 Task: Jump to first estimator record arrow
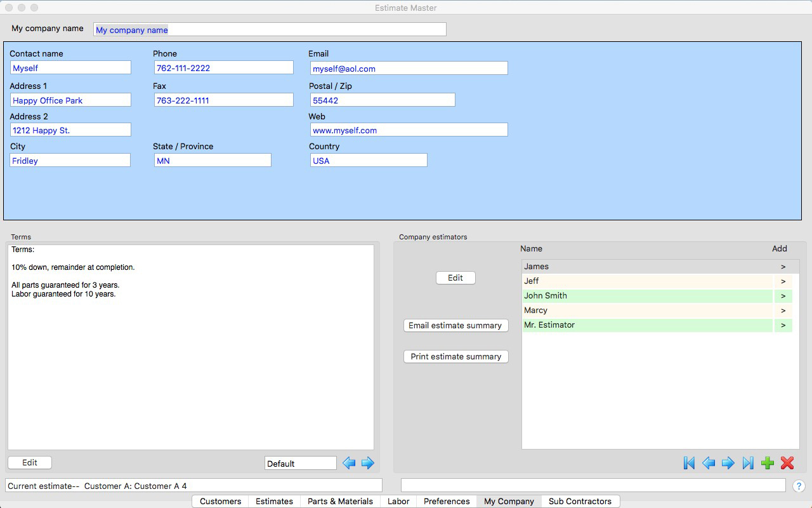tap(689, 463)
